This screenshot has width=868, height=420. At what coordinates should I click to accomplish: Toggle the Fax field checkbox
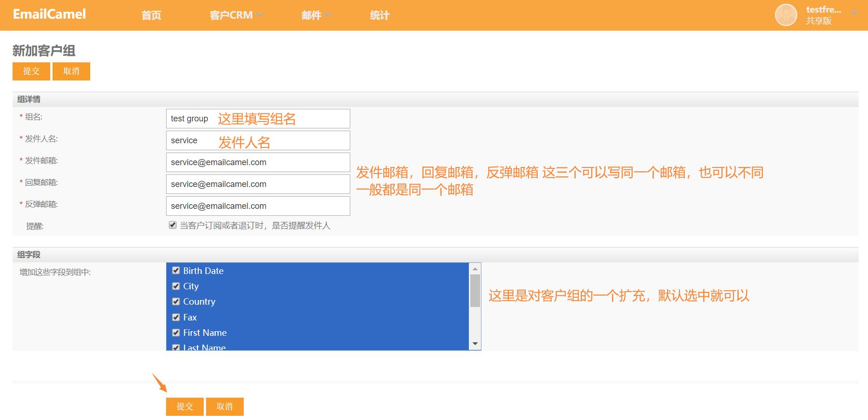point(176,317)
